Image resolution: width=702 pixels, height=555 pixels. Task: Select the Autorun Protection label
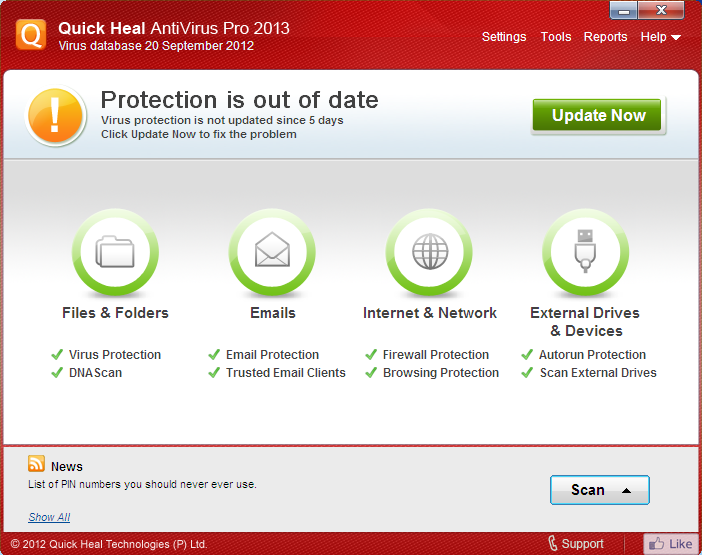pyautogui.click(x=592, y=354)
